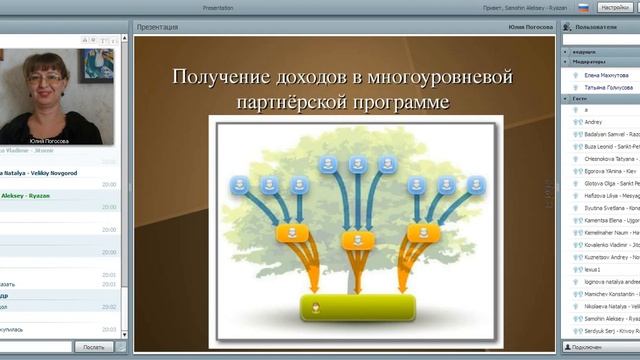Screen dimensions: 640x360
Task: Click the Юлия Погосова webcam video
Action: point(57,97)
